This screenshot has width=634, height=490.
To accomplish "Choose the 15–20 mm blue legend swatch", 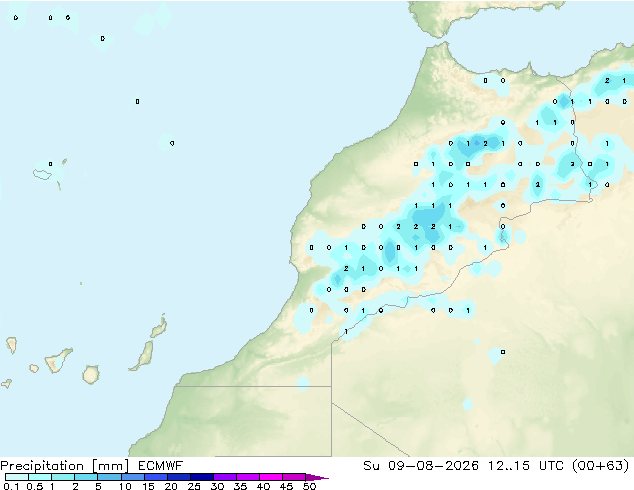I will 155,477.
